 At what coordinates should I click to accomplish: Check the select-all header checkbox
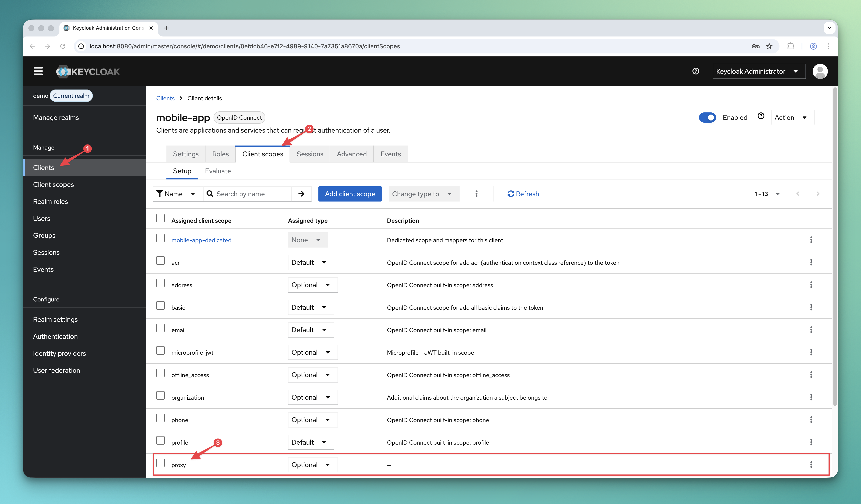[x=160, y=218]
